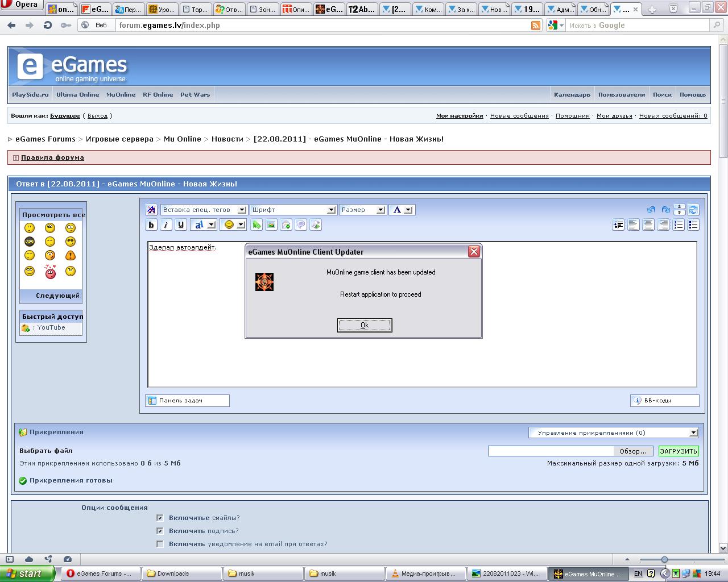Click the numbered list icon
The image size is (728, 582).
click(678, 225)
